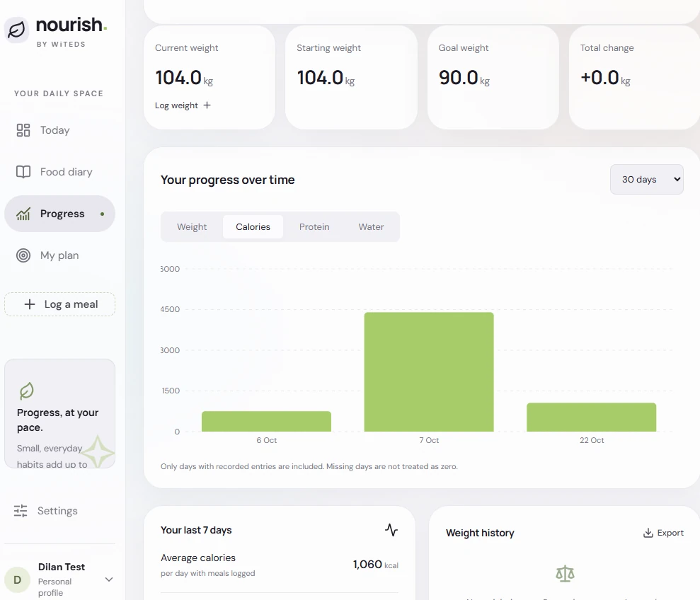Click the 6 Oct calories bar
Viewport: 700px width, 600px height.
pyautogui.click(x=267, y=422)
